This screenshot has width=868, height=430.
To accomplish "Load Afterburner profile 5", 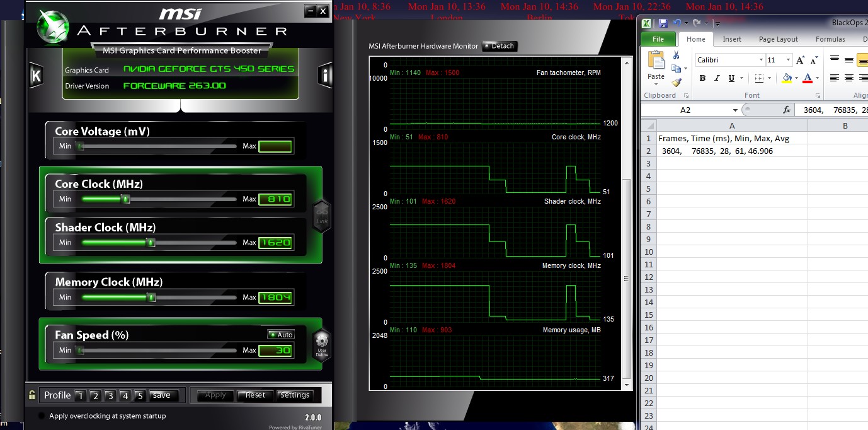I will click(x=140, y=396).
